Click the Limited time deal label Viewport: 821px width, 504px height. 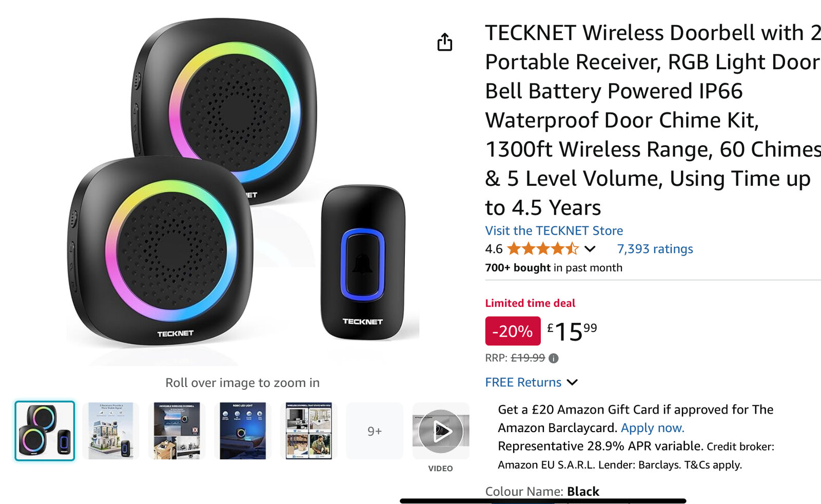coord(530,303)
